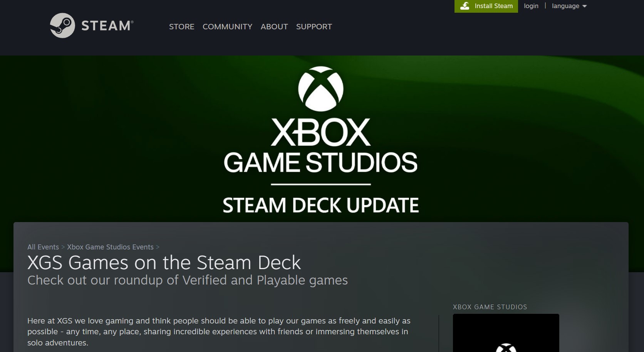Viewport: 644px width, 352px height.
Task: Expand the language dropdown
Action: click(x=569, y=6)
